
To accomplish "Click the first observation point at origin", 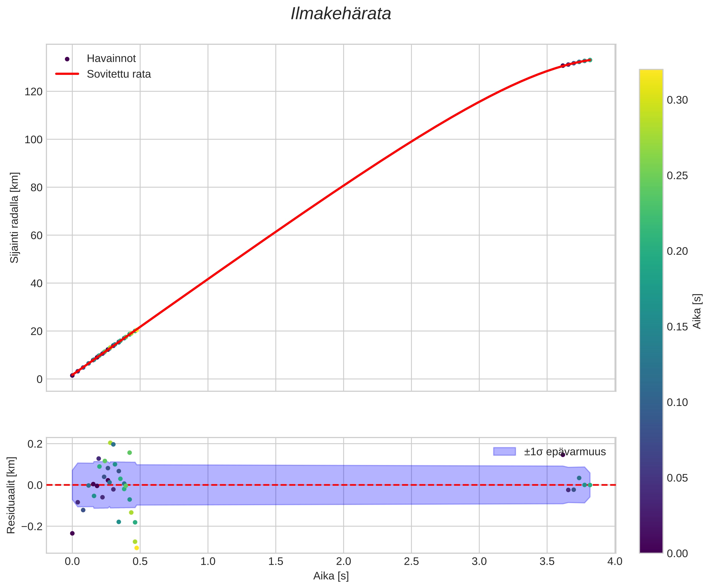I will 72,375.
